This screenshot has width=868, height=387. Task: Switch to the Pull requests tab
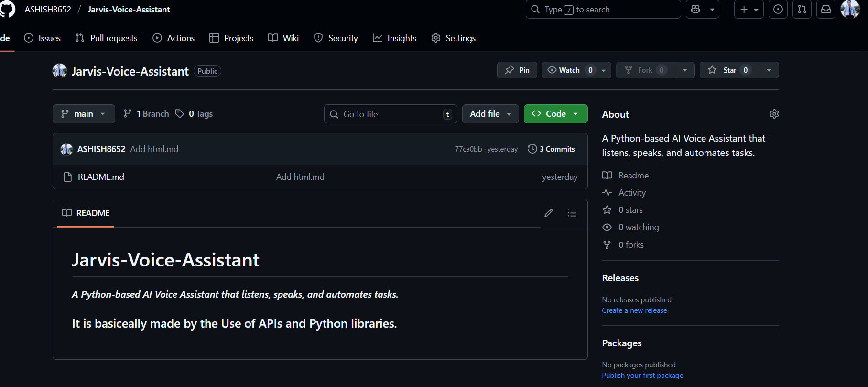point(107,38)
